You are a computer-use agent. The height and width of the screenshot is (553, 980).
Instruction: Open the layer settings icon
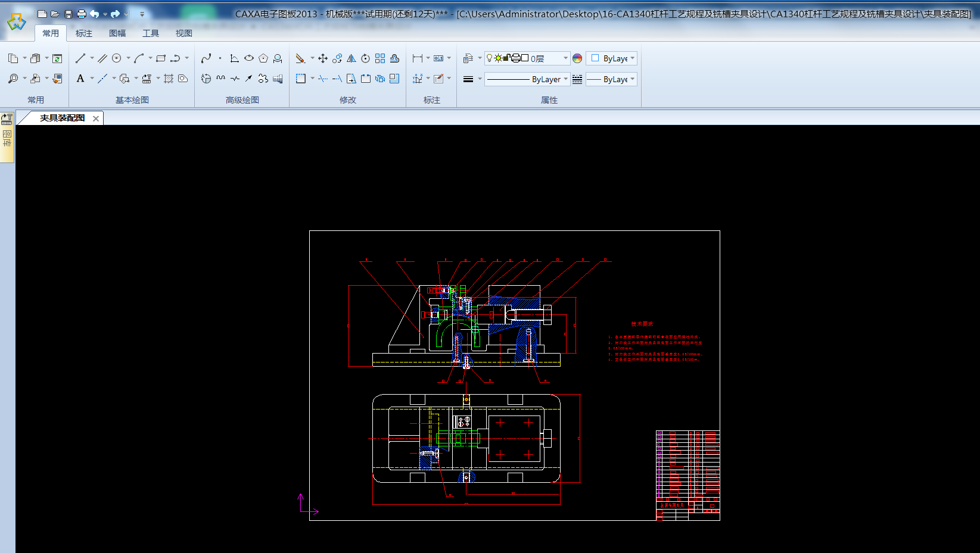pos(468,58)
